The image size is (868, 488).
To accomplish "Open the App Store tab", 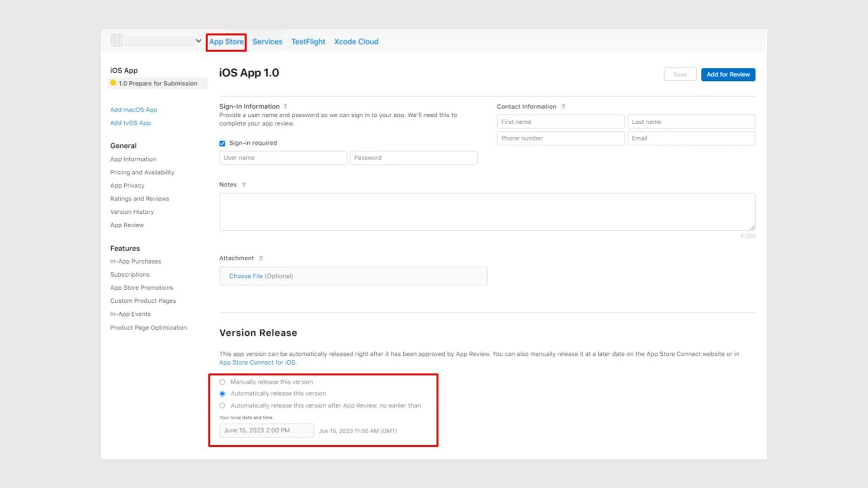I will tap(226, 42).
